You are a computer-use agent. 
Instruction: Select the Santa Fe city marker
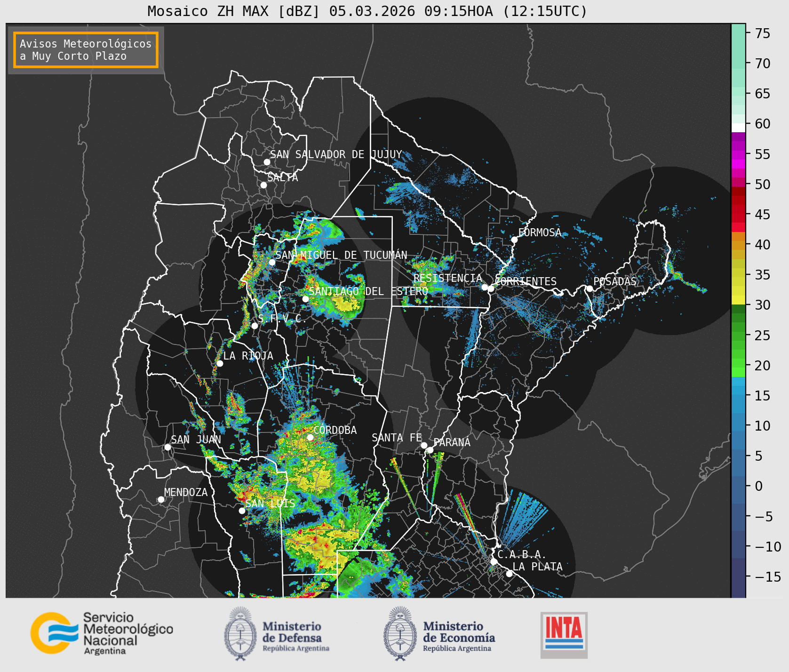pos(424,445)
